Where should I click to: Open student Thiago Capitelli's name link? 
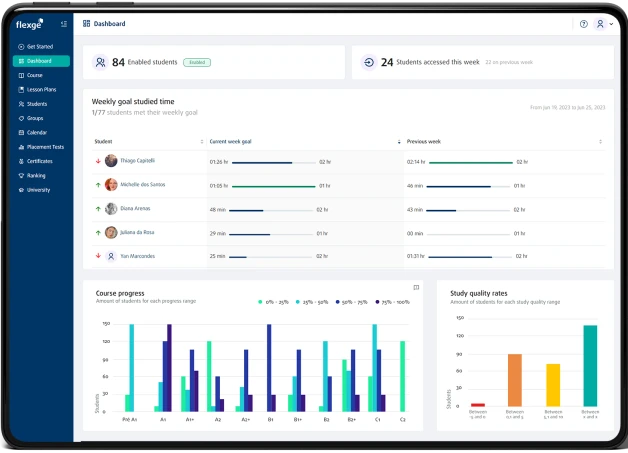pyautogui.click(x=139, y=160)
